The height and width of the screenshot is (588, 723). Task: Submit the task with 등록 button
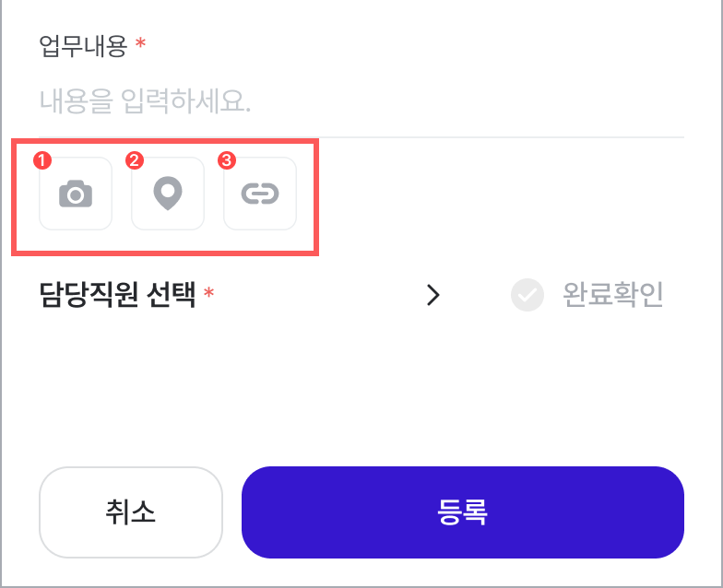[463, 512]
